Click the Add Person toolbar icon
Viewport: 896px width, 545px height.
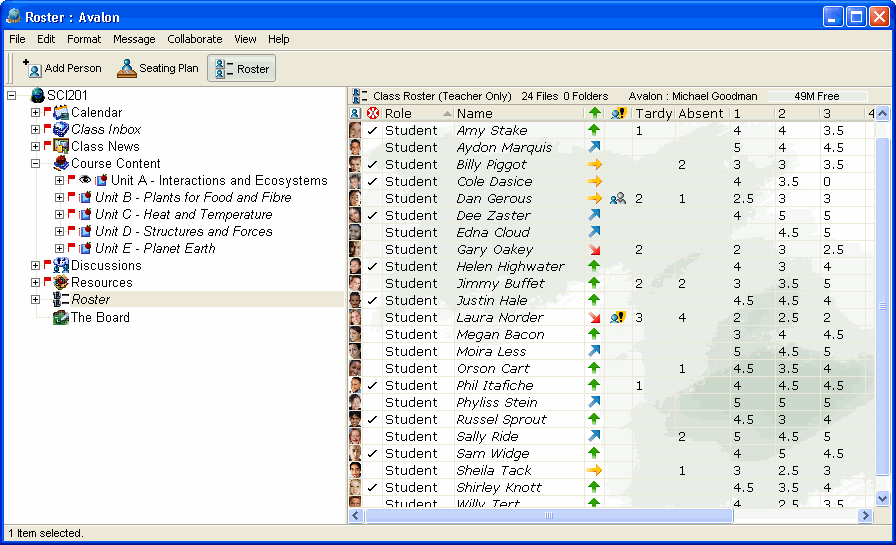(33, 69)
